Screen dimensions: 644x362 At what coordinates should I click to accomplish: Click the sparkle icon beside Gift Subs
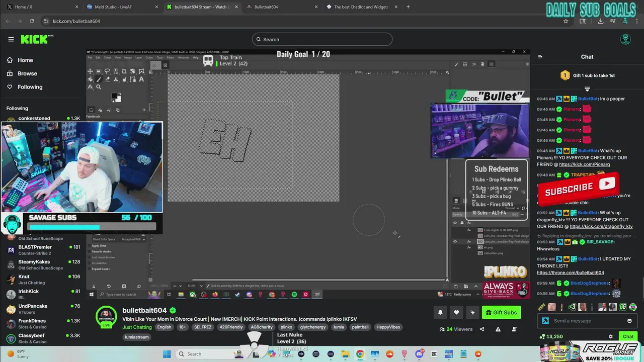(x=472, y=312)
